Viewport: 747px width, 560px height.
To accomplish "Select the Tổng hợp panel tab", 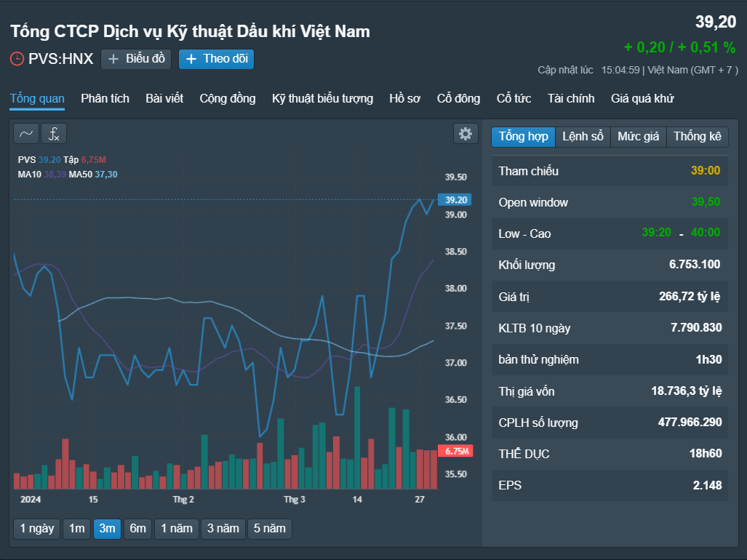I will [523, 137].
